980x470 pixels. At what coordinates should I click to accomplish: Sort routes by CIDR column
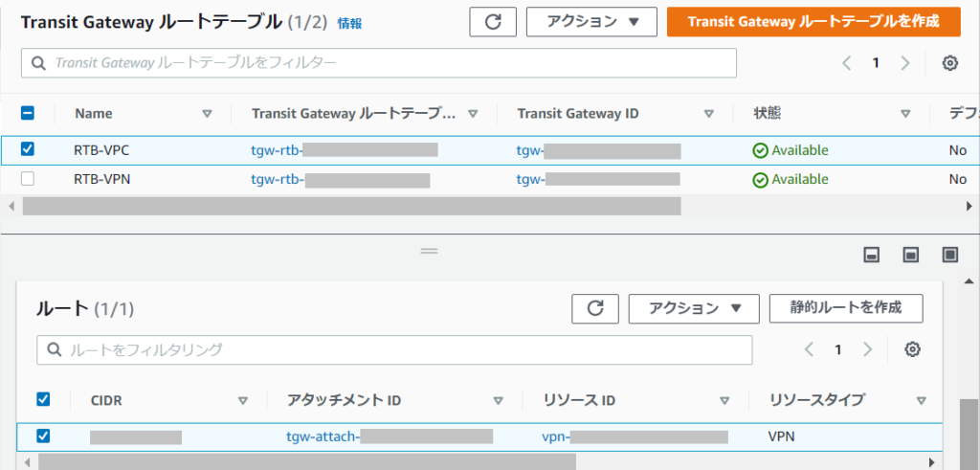click(243, 401)
